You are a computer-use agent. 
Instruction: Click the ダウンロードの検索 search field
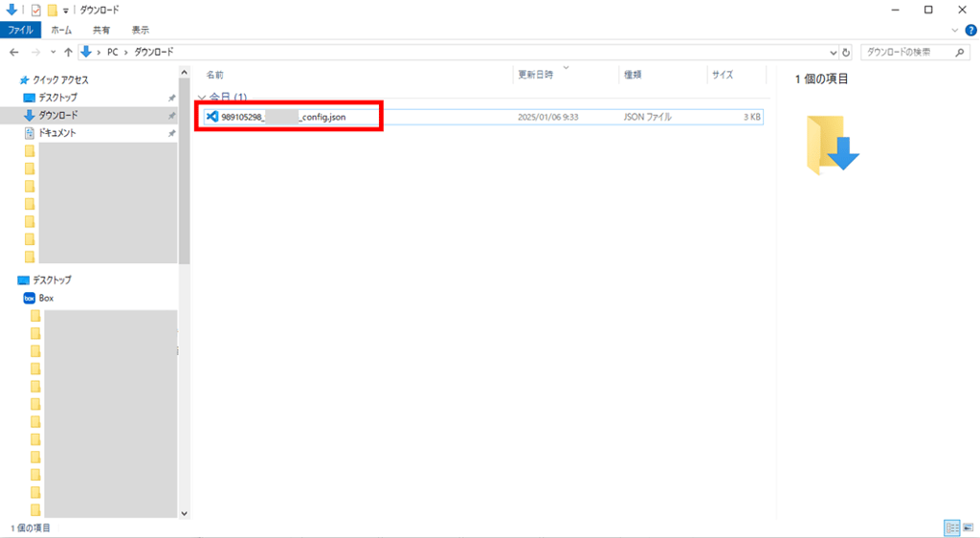(x=904, y=52)
